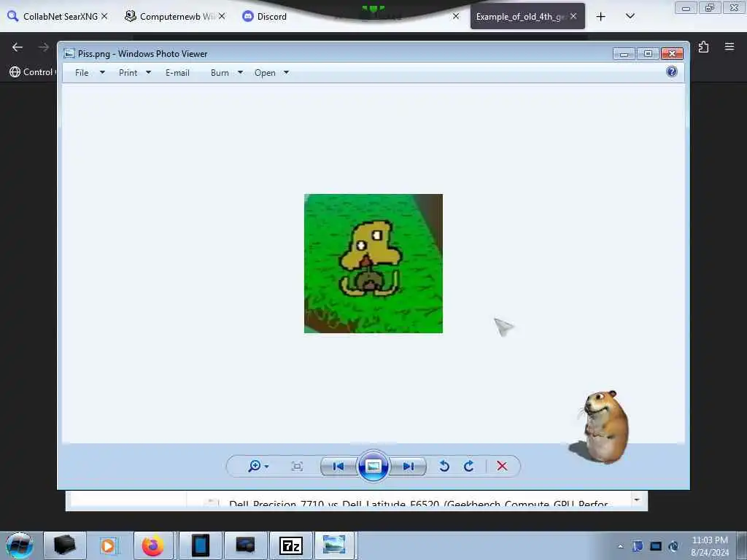Open the blue tablet app on the taskbar
Viewport: 747px width, 560px height.
[201, 545]
